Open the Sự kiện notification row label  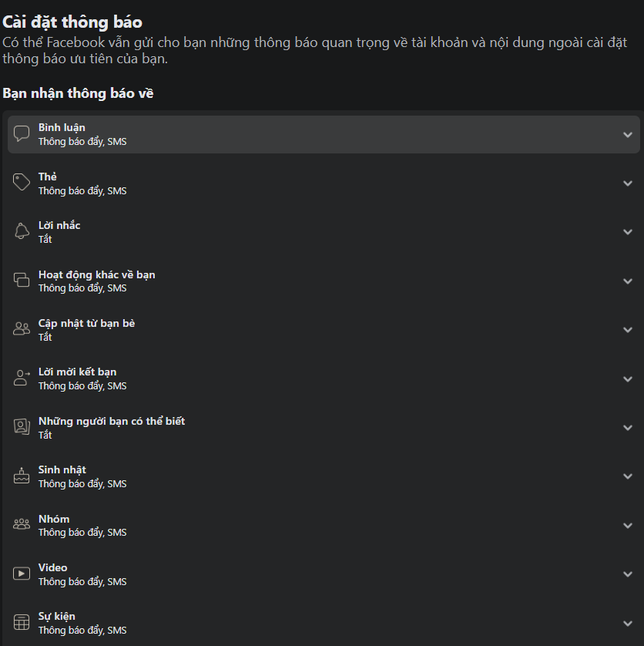[x=57, y=617]
